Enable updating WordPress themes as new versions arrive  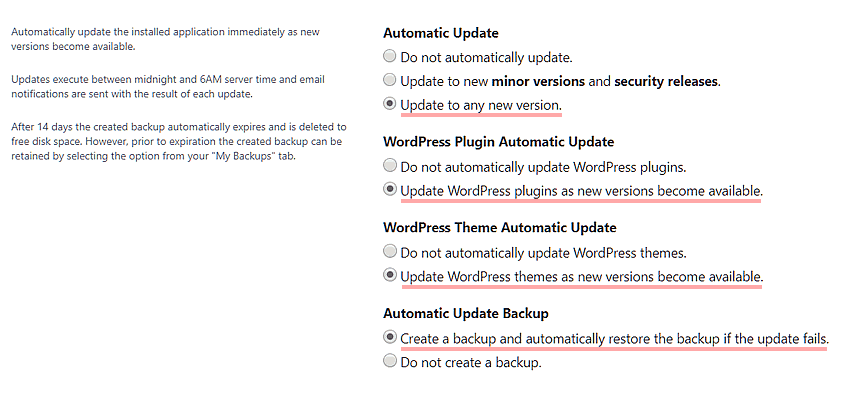389,275
